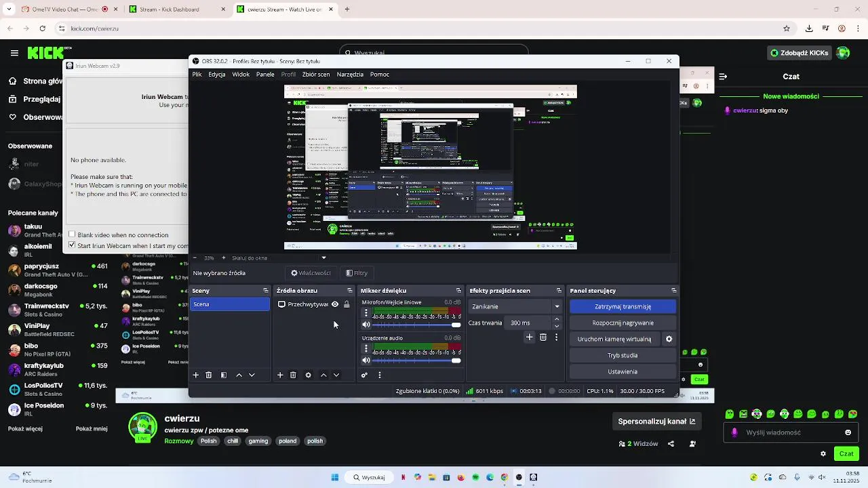Open transition properties three-dots menu

(557, 337)
